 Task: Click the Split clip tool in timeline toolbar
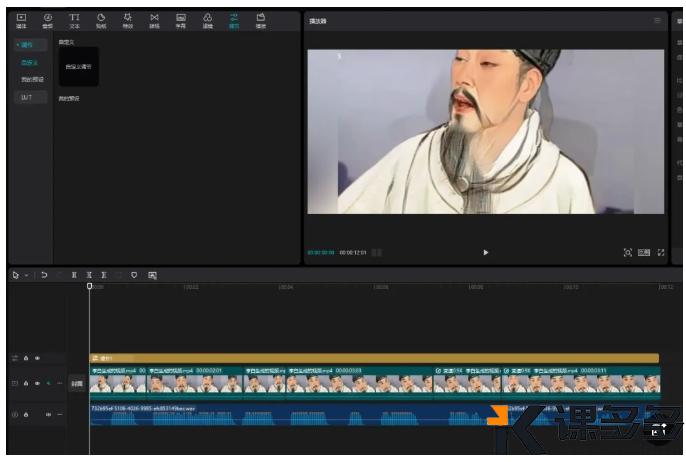[74, 274]
